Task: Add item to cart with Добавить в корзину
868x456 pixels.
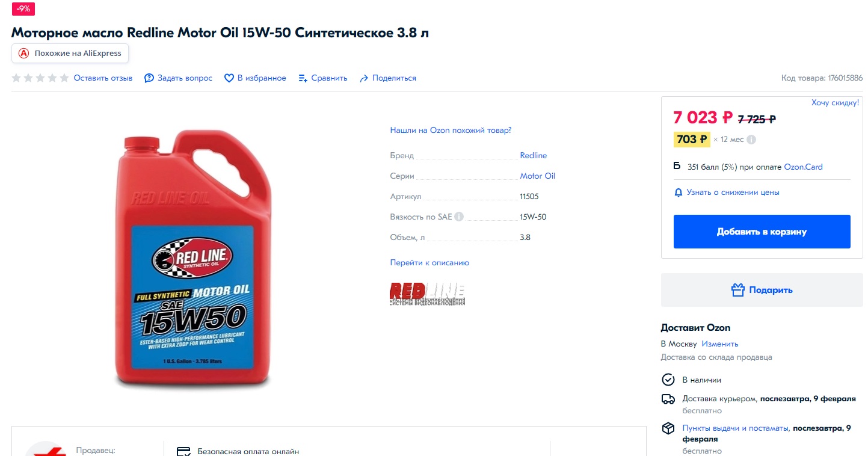Action: 762,232
